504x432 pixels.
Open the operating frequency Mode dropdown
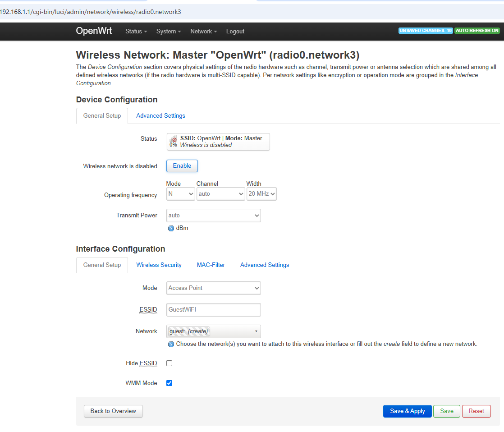(x=181, y=194)
